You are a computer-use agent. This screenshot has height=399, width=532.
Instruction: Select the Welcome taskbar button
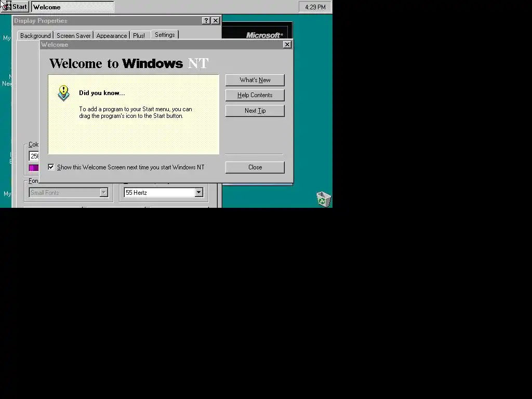coord(73,7)
